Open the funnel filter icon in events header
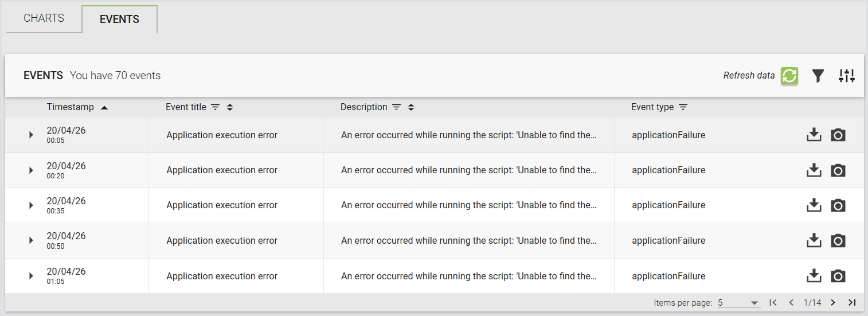Viewport: 868px width, 316px height. [x=818, y=76]
